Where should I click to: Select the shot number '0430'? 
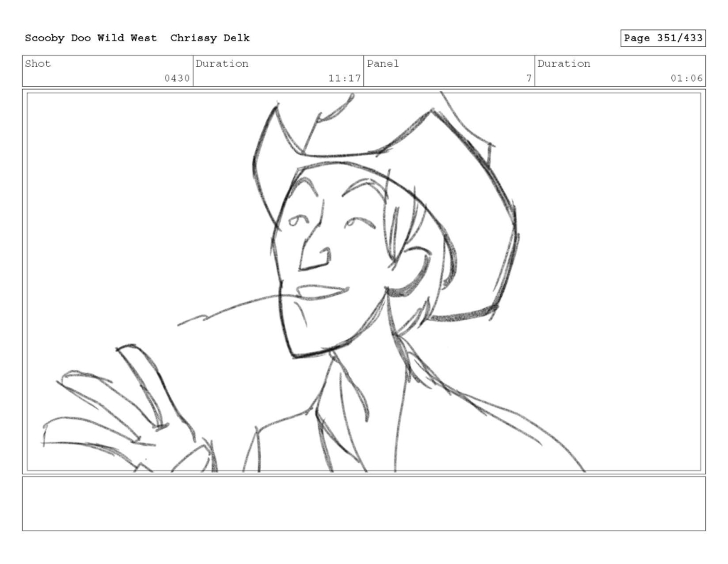[177, 78]
